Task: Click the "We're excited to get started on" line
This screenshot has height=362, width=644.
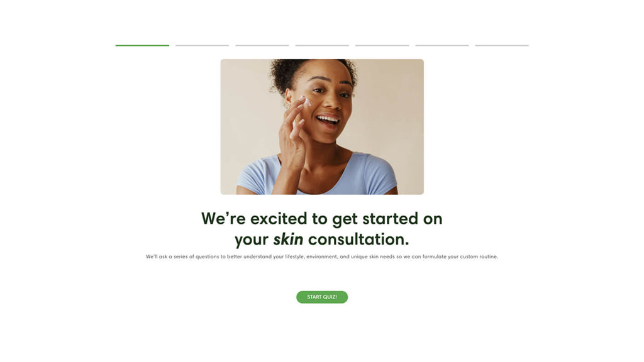Action: pos(322,219)
